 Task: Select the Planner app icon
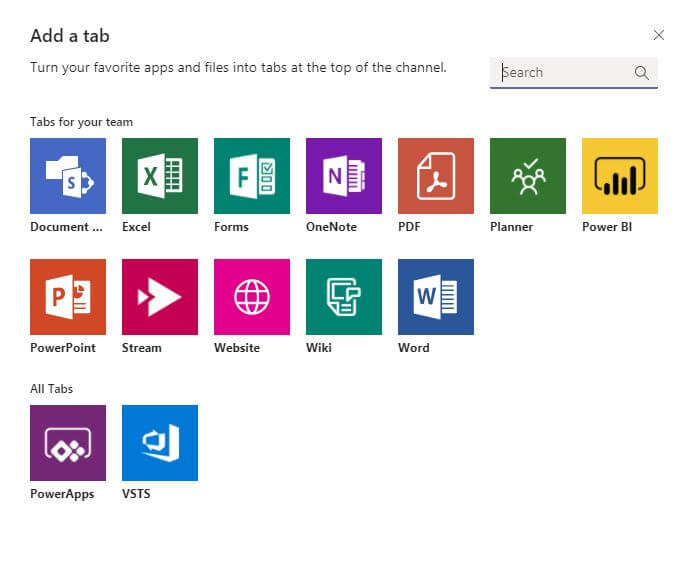coord(528,176)
